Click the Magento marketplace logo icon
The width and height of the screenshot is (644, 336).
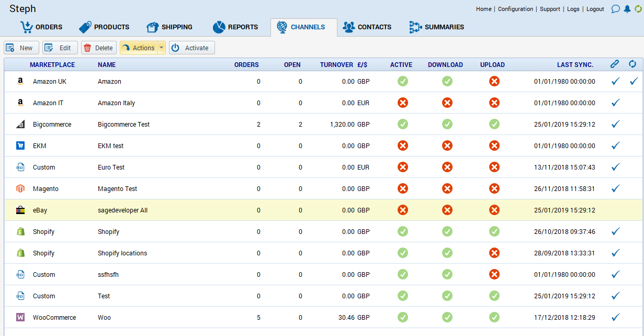pos(20,189)
